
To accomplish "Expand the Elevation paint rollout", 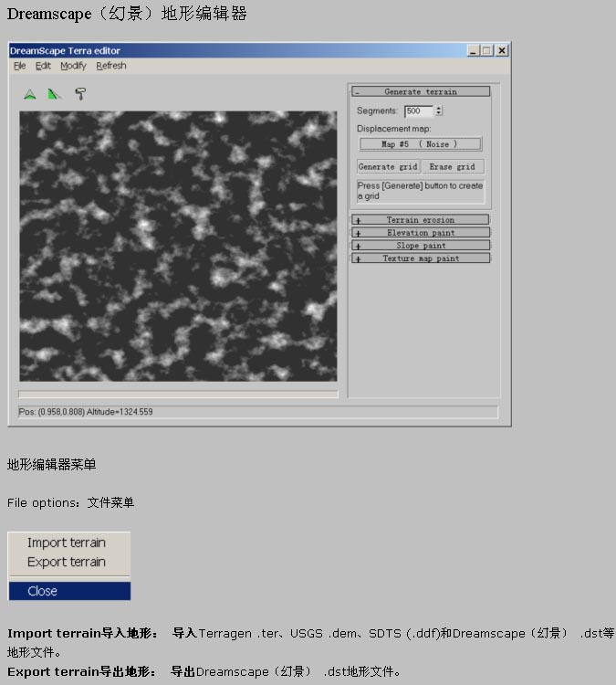I will [421, 232].
